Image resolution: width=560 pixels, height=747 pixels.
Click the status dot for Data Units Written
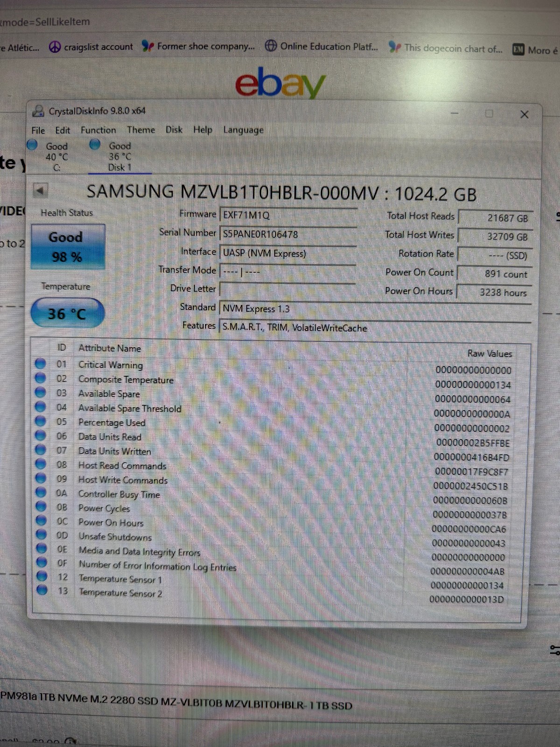tap(41, 450)
